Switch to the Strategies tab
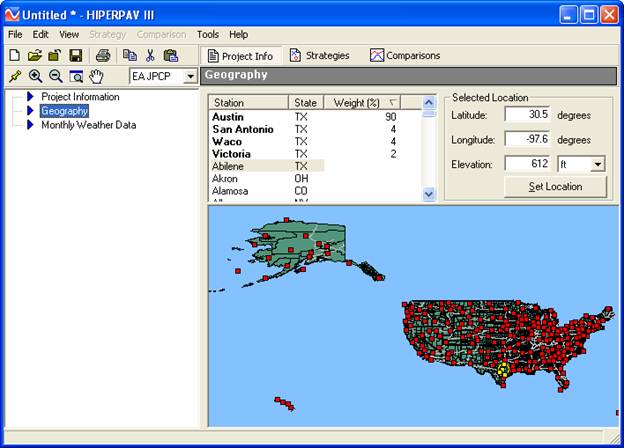624x448 pixels. pyautogui.click(x=320, y=56)
